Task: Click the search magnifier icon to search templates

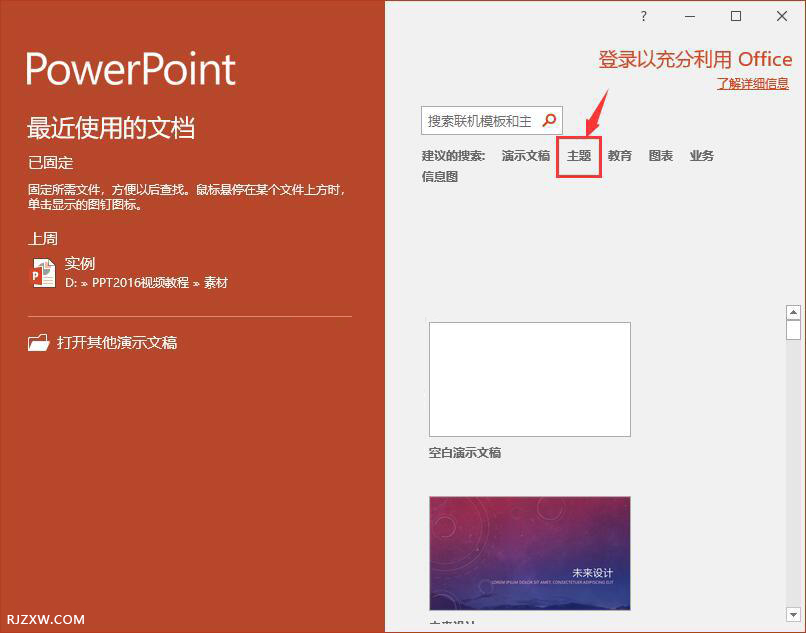Action: 548,119
